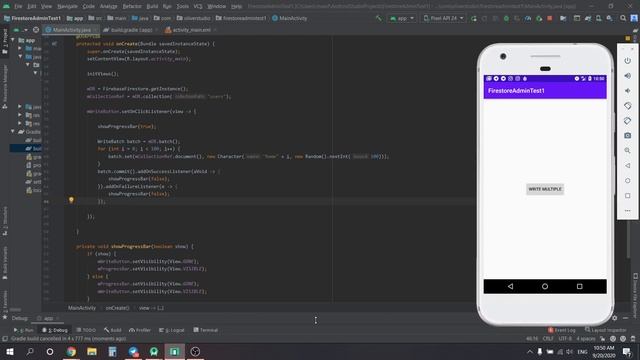This screenshot has height=360, width=640.
Task: Click the intention lightbulb in the editor gutter
Action: tap(71, 200)
